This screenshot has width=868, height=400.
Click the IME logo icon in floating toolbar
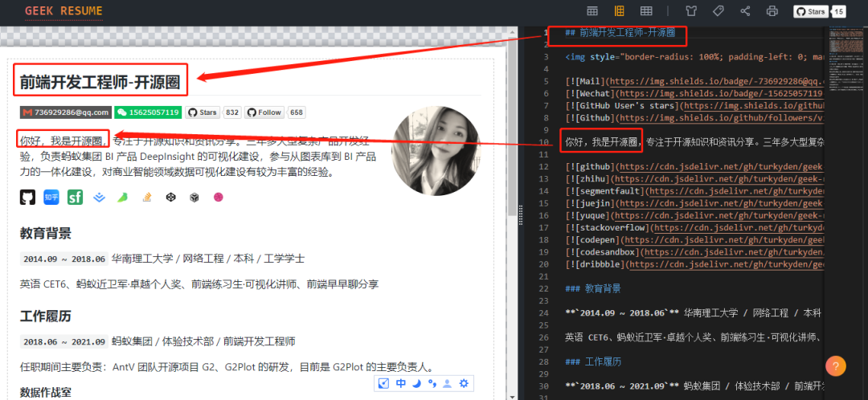(x=383, y=383)
